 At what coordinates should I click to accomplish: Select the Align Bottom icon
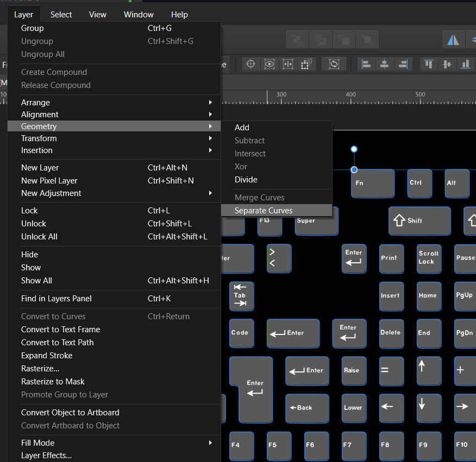(466, 64)
